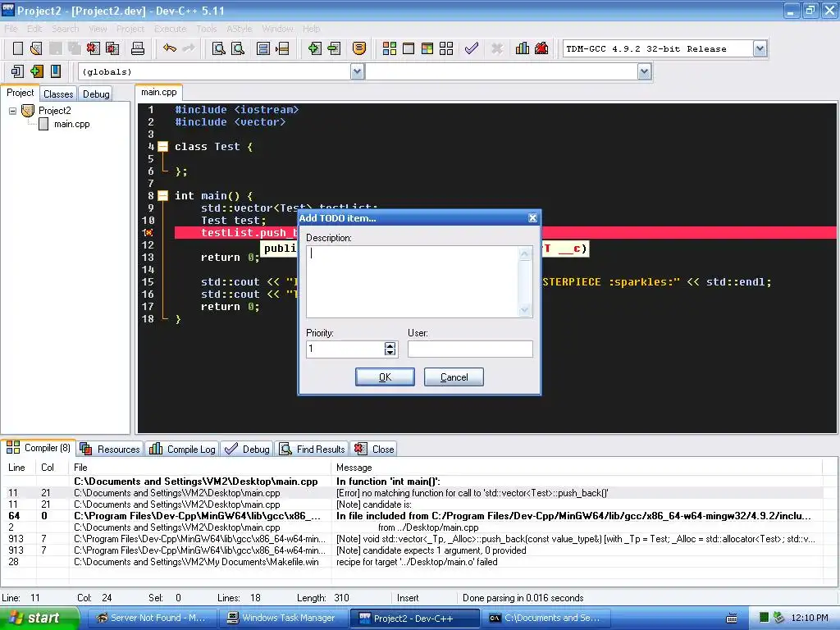The width and height of the screenshot is (840, 630).
Task: Collapse the class Test code fold
Action: 163,146
